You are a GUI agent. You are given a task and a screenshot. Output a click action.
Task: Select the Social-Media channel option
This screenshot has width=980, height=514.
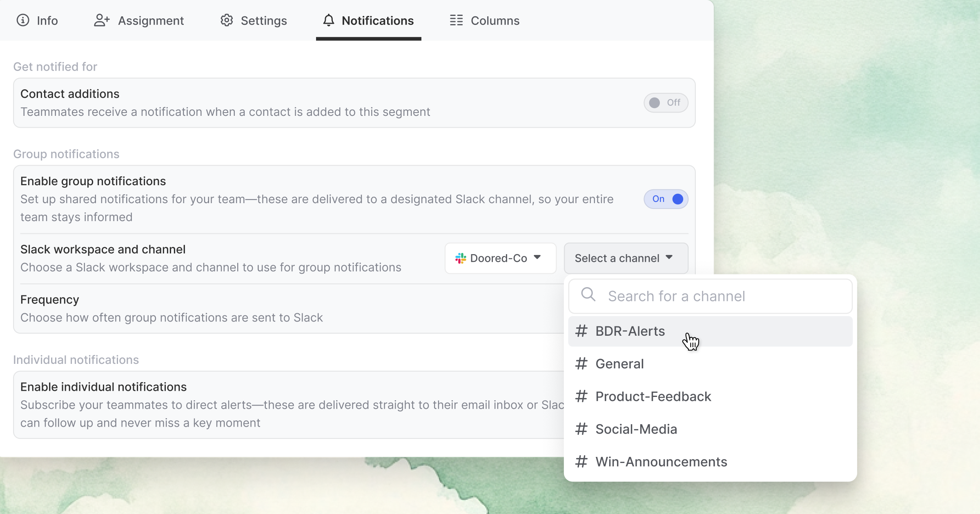coord(636,429)
